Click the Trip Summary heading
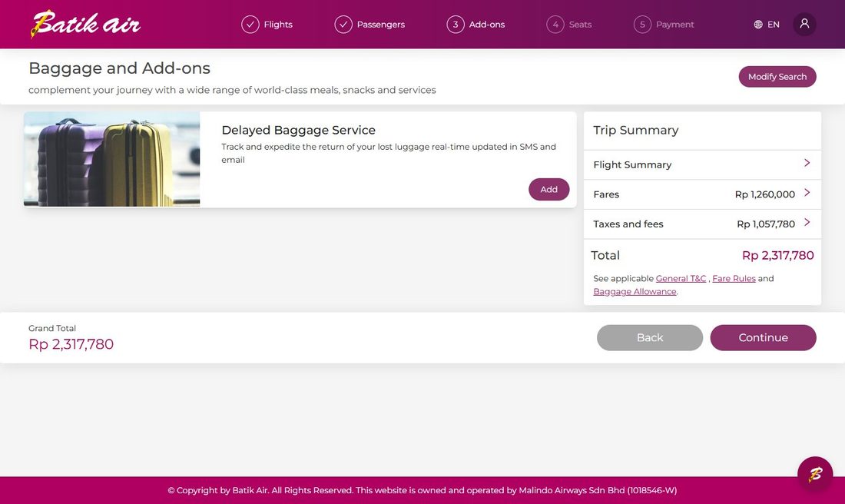Screen dimensions: 845x504 [x=635, y=130]
